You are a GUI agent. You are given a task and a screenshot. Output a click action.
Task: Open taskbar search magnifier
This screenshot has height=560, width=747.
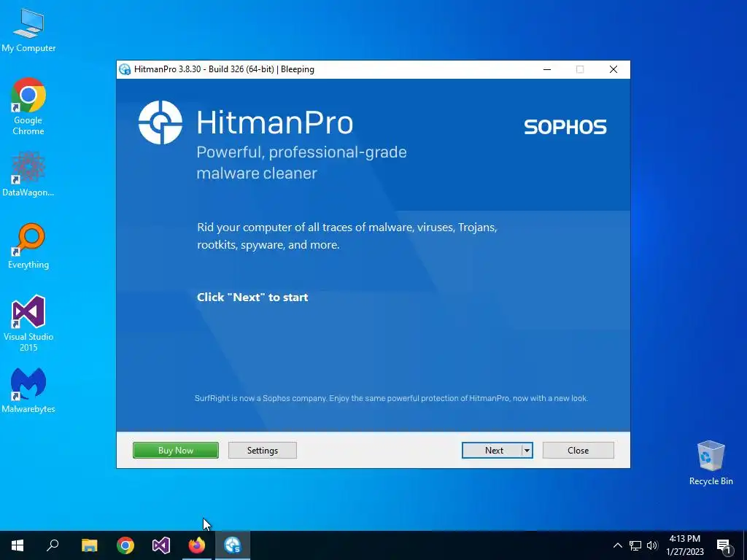point(53,545)
